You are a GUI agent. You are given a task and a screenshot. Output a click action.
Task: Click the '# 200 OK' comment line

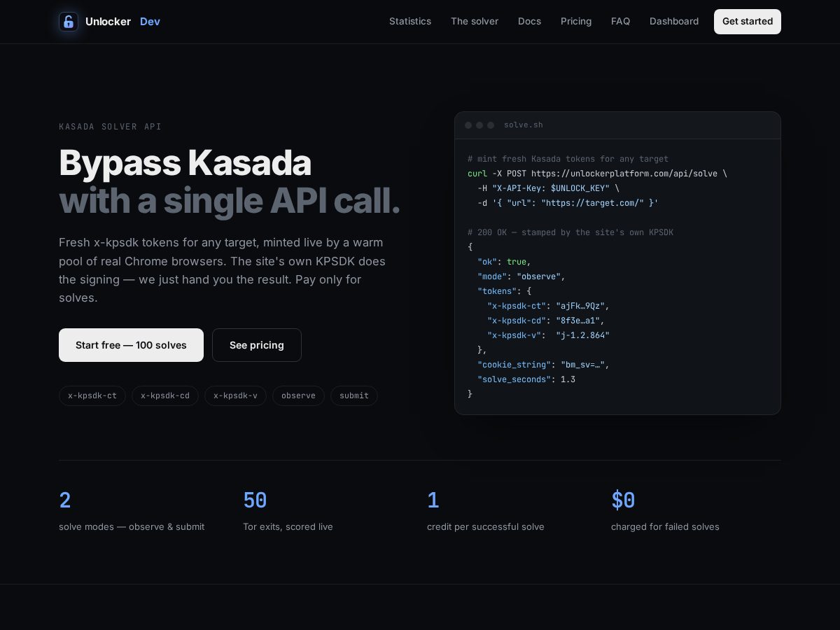click(570, 232)
